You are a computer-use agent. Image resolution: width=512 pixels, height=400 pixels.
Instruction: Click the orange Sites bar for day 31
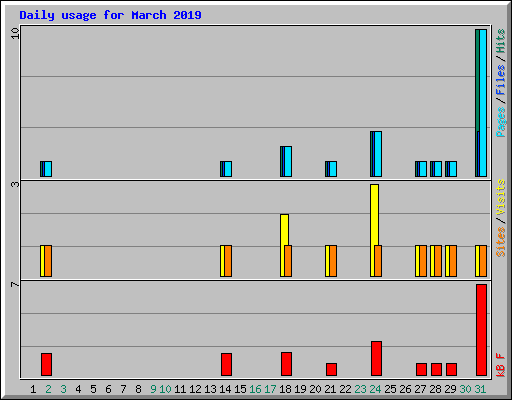click(x=483, y=261)
